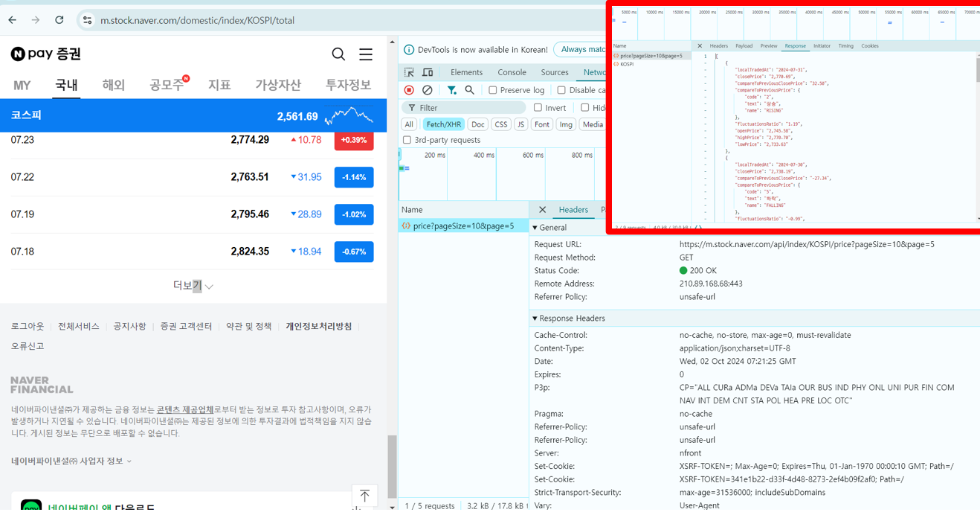
Task: Stop recording network log red button
Action: point(409,90)
